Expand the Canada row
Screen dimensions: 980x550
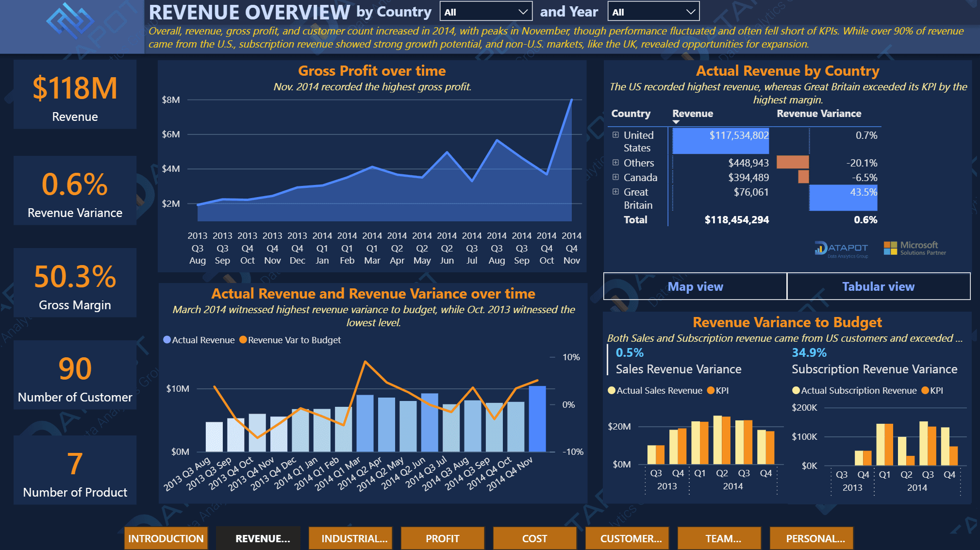(615, 177)
